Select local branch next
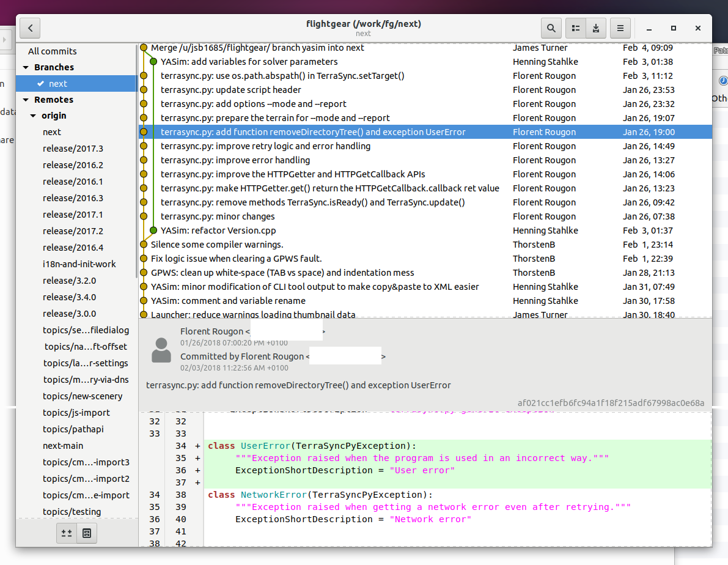Screen dimensions: 728x565 tap(77, 84)
